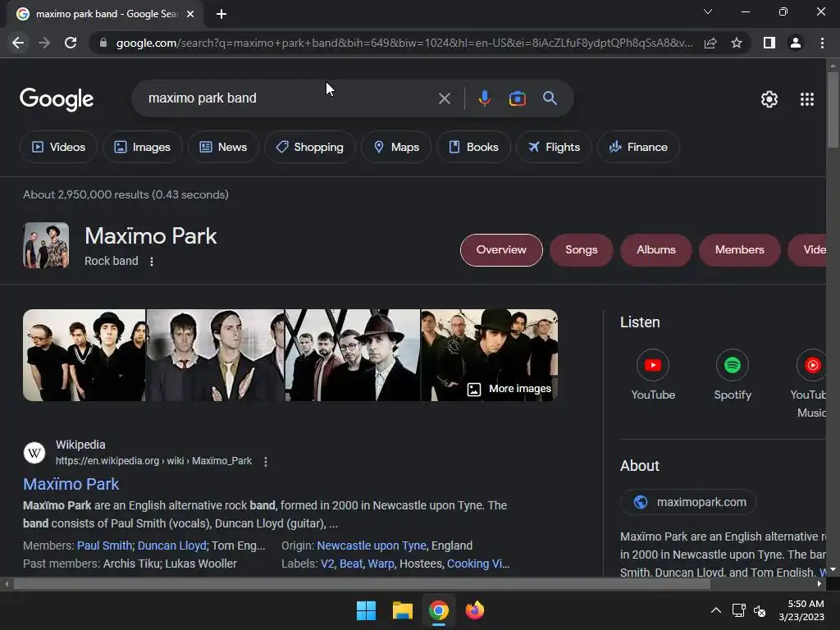Open the Maxïmo Park Wikipedia link
Image resolution: width=840 pixels, height=630 pixels.
coord(71,484)
